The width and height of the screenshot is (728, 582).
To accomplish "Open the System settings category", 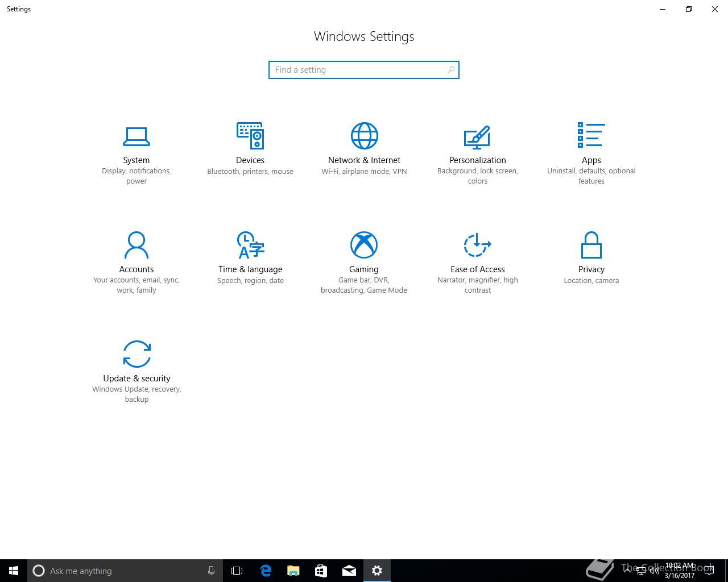I will click(136, 155).
